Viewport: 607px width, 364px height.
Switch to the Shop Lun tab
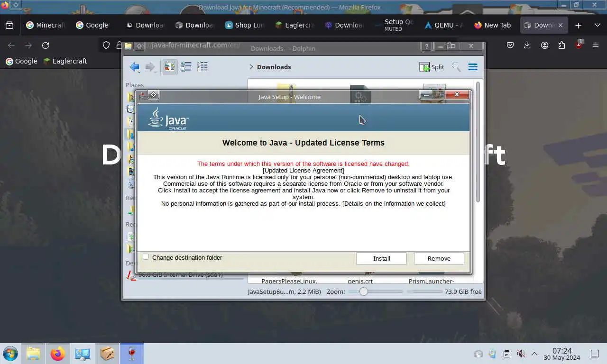(245, 25)
